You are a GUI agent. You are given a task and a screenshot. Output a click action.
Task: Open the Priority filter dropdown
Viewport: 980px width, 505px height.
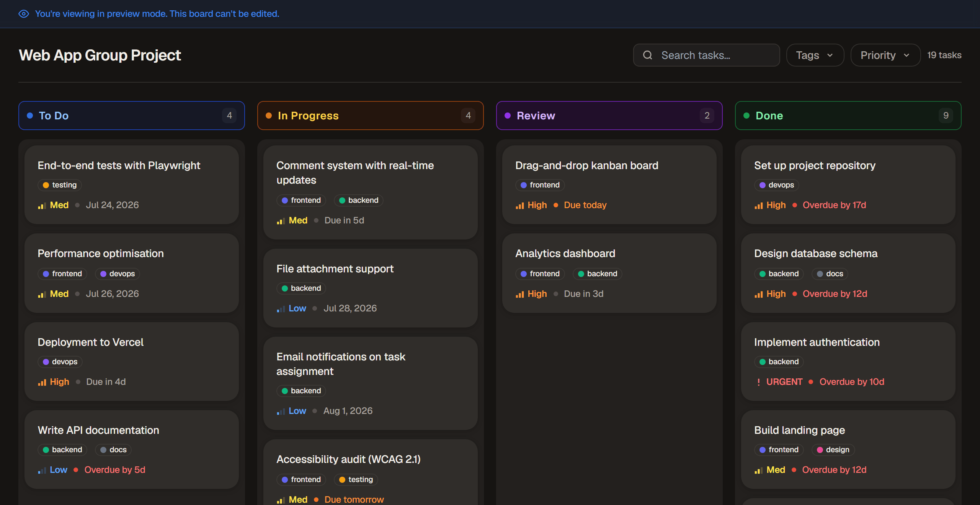[x=885, y=55]
